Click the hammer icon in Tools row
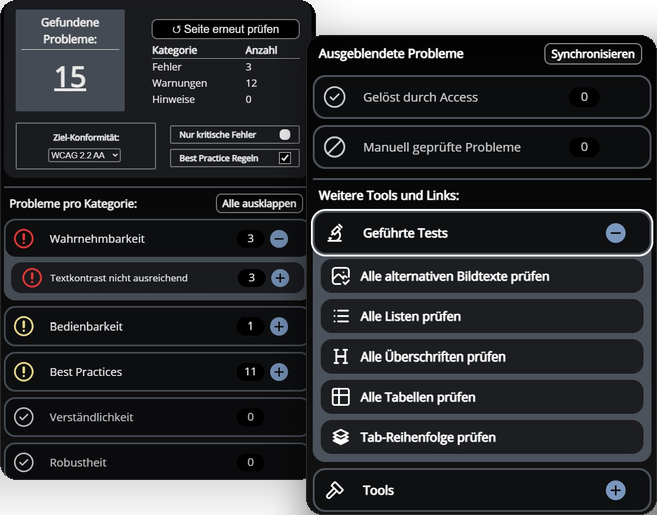 tap(335, 490)
